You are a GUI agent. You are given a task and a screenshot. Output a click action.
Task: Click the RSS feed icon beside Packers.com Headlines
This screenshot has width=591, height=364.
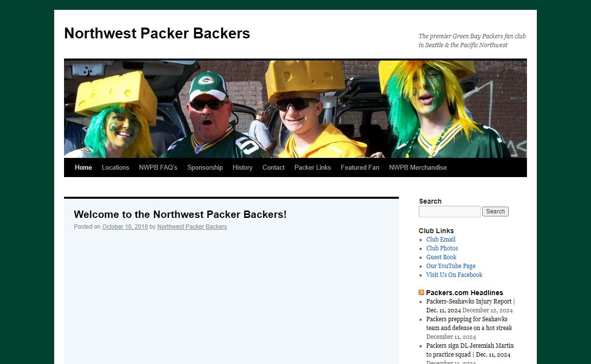(421, 293)
